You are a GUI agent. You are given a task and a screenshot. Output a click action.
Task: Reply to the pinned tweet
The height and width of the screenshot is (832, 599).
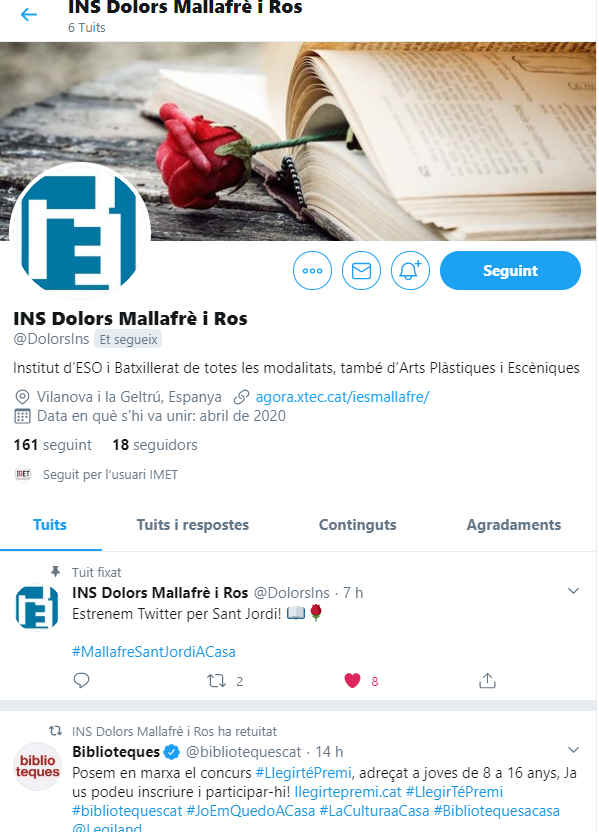coord(81,680)
